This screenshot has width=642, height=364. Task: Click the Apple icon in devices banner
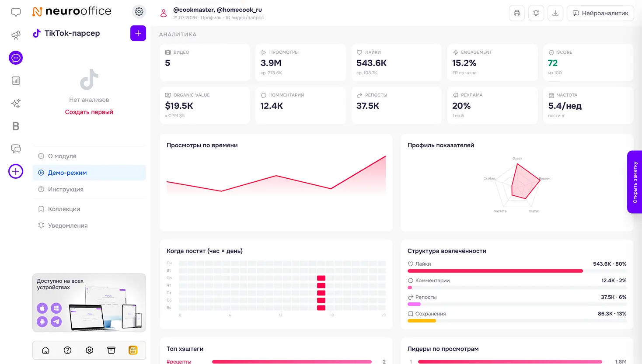(x=42, y=308)
